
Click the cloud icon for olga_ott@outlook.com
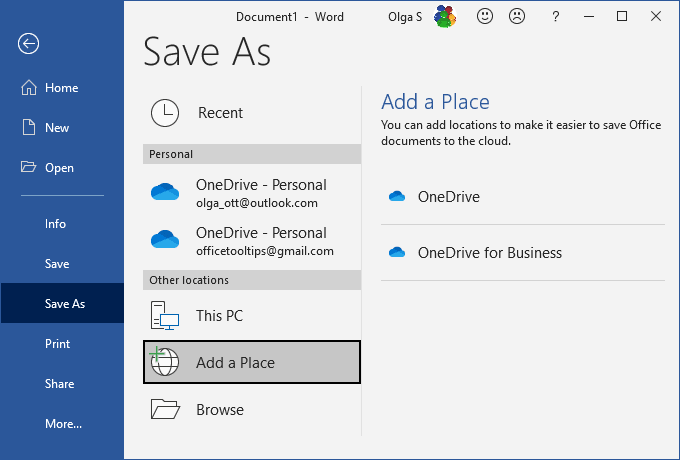point(165,192)
